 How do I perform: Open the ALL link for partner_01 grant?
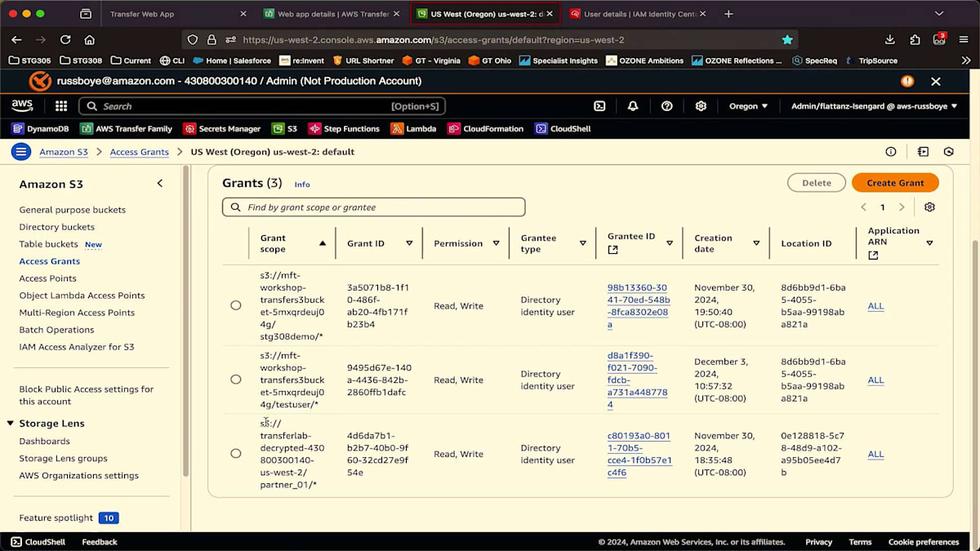(875, 454)
